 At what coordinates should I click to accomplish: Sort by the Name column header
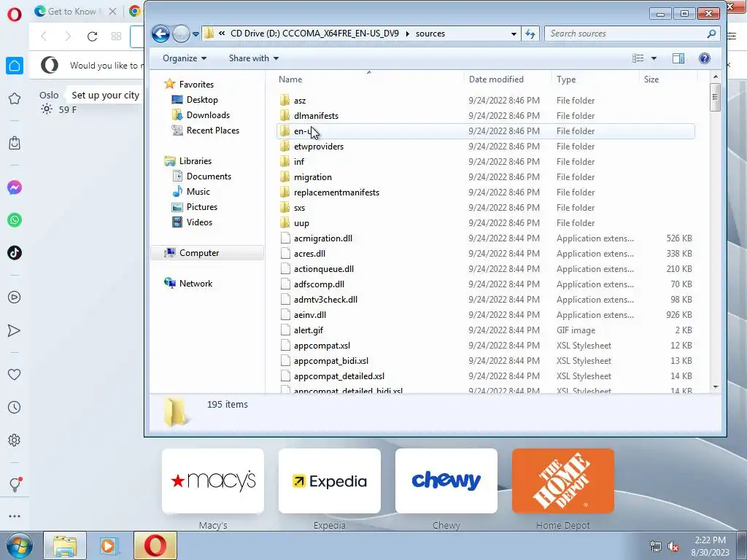tap(368, 79)
